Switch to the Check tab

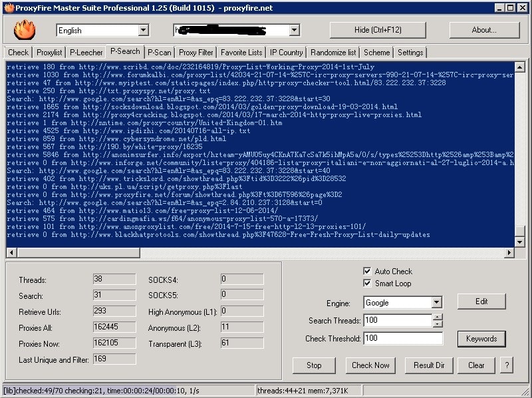(19, 53)
